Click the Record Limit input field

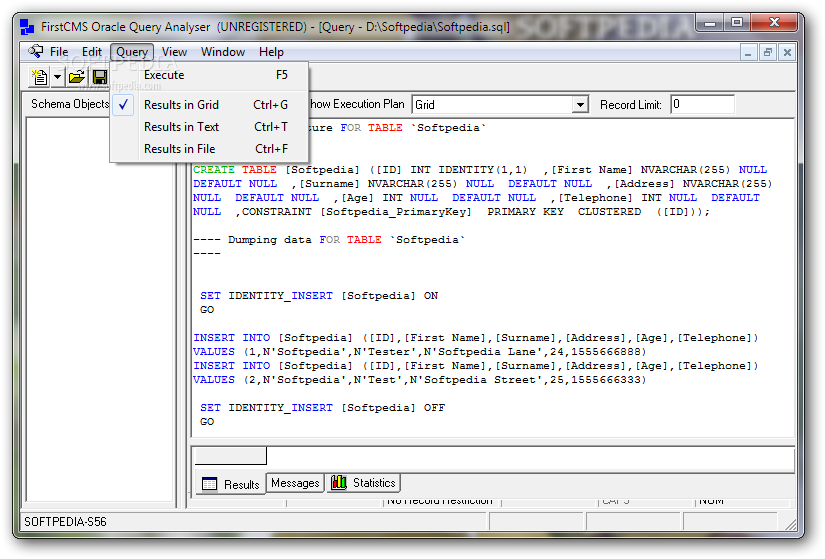(x=702, y=104)
